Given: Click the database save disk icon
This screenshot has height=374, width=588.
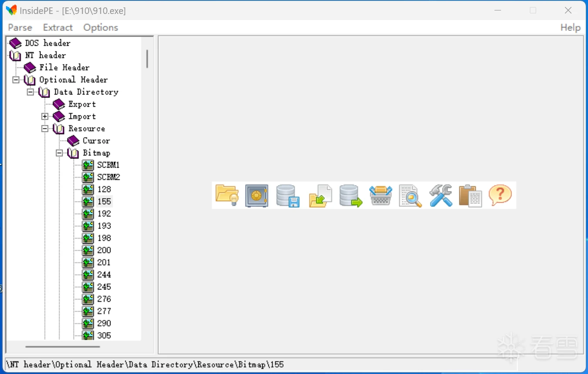Looking at the screenshot, I should 287,195.
